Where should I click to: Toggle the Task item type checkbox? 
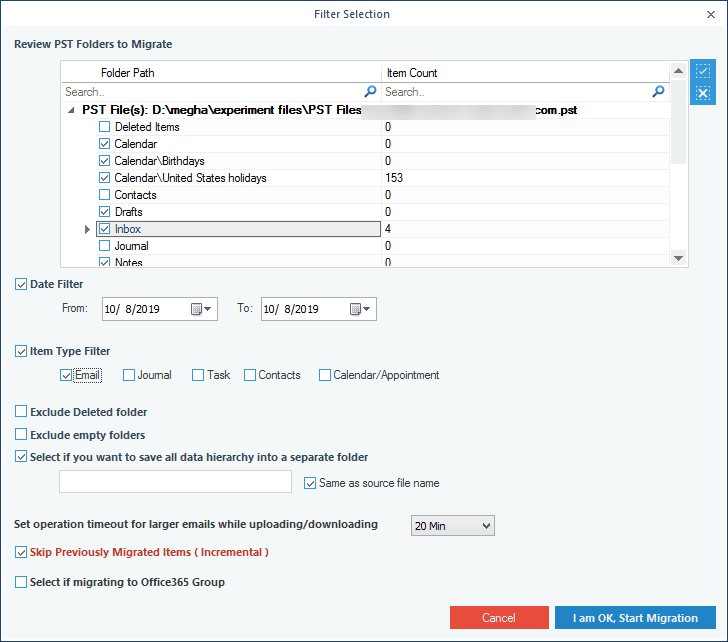pyautogui.click(x=198, y=375)
